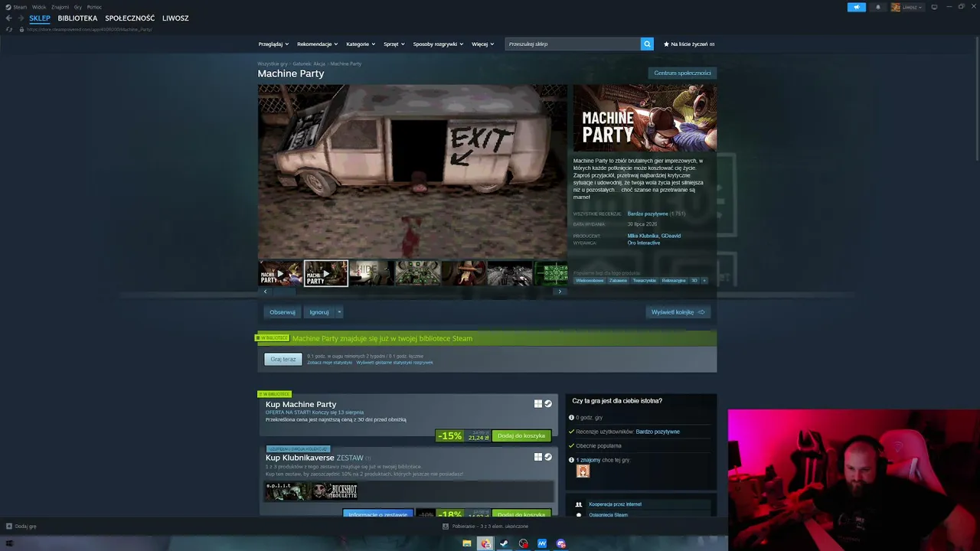Open the SPOŁECZNOŚĆ tab
Screen dimensions: 980x551
130,18
